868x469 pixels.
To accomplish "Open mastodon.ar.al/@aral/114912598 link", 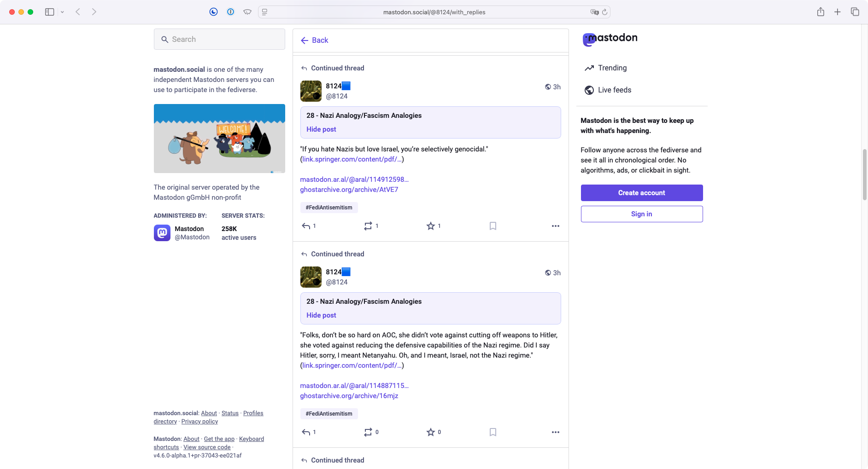I will [354, 179].
